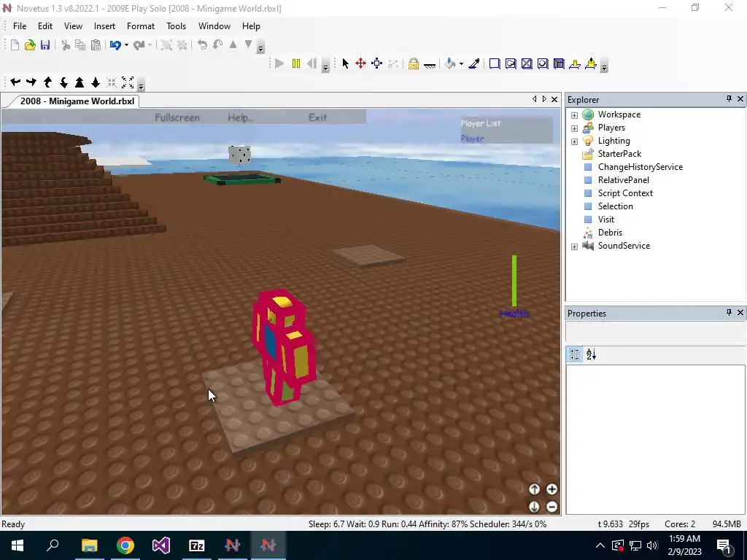
Task: Zoom in with viewport plus button
Action: pyautogui.click(x=551, y=489)
